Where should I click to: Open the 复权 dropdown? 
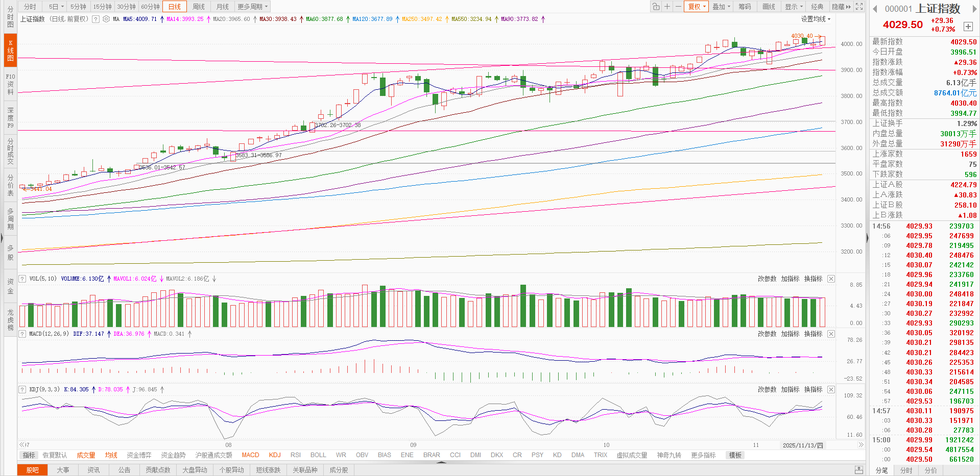[697, 7]
